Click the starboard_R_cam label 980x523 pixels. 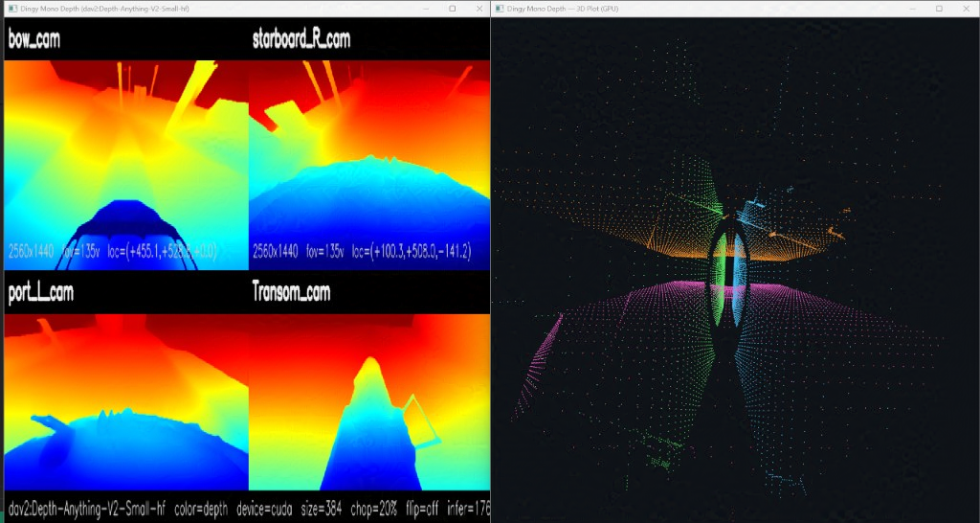tap(301, 39)
